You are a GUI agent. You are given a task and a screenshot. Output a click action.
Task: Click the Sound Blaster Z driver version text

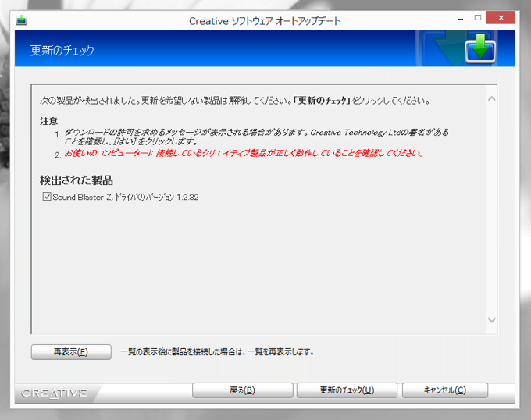[x=126, y=197]
